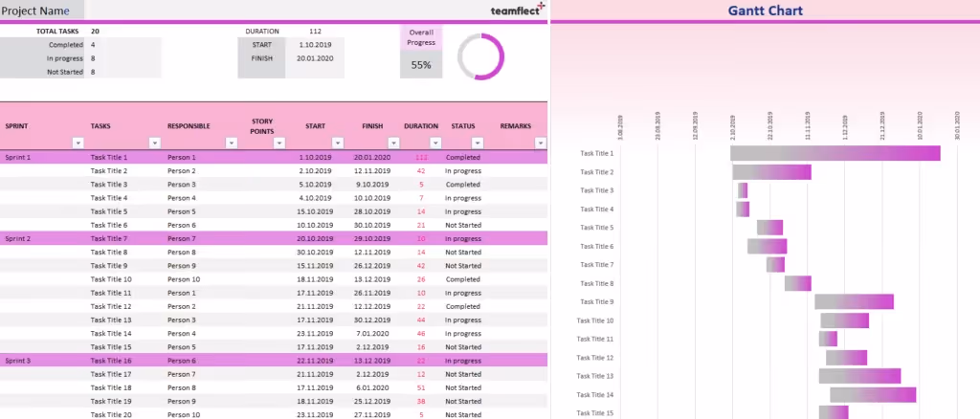The height and width of the screenshot is (419, 980).
Task: Click the teamflect logo
Action: pos(518,10)
